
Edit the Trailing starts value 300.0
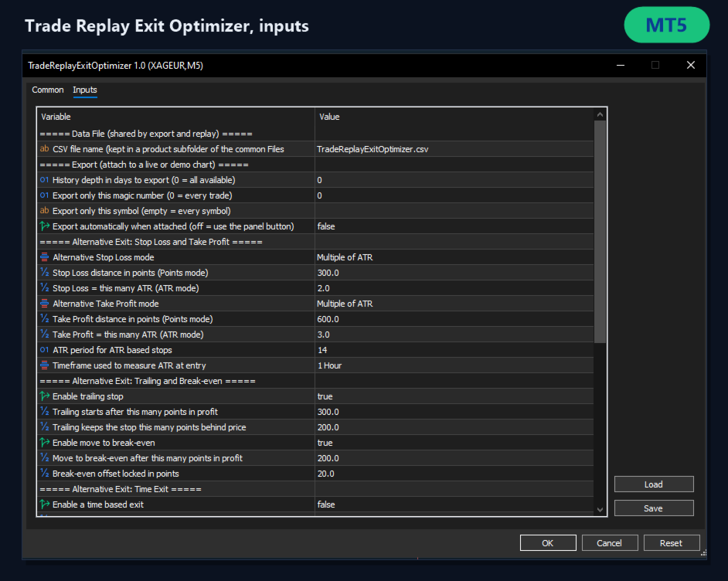tap(454, 412)
